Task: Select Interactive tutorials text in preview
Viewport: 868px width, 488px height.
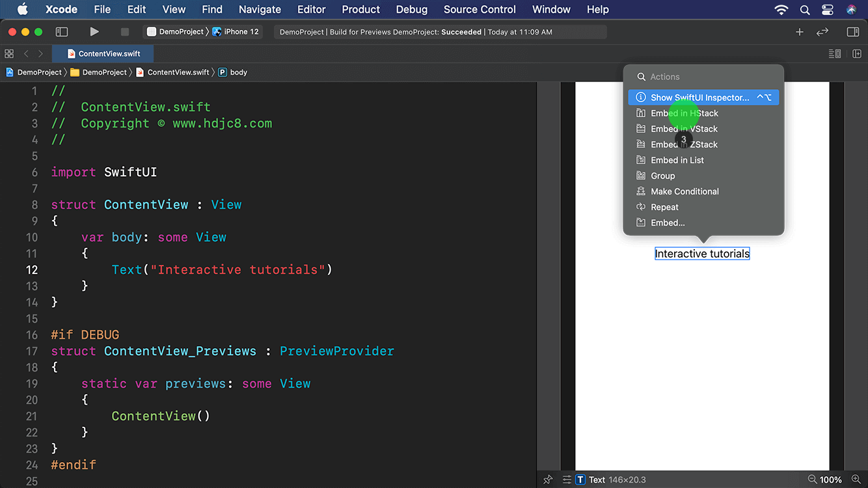Action: pyautogui.click(x=702, y=254)
